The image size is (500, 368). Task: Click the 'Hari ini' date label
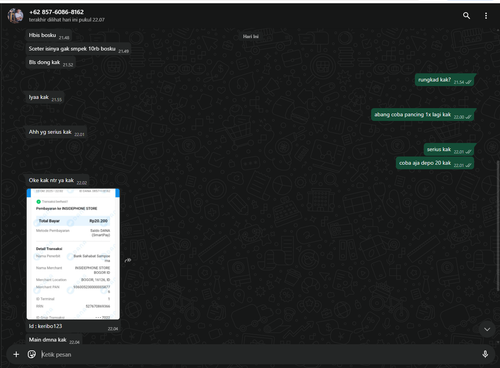250,36
